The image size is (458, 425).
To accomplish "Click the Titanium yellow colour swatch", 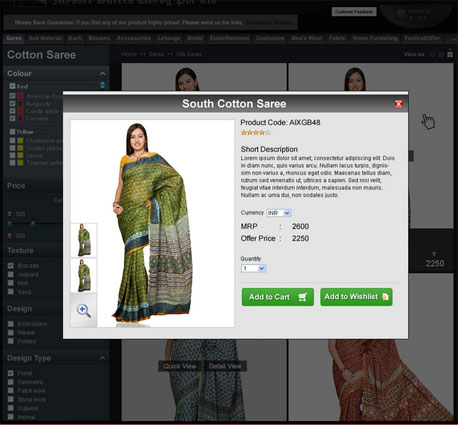I will coord(20,163).
